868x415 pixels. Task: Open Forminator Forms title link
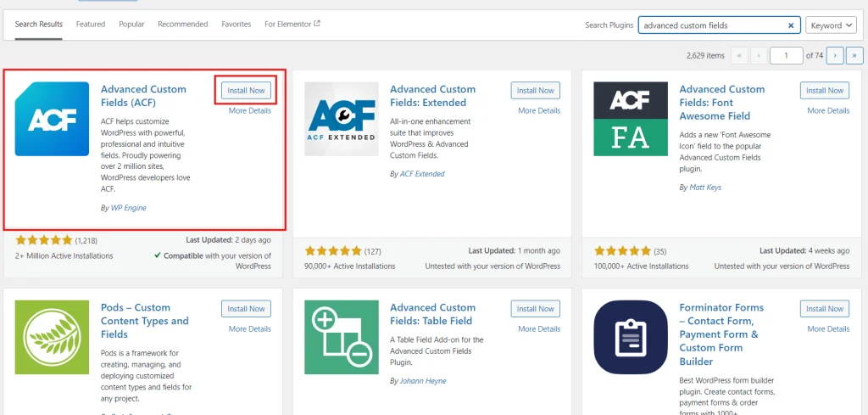coord(721,334)
